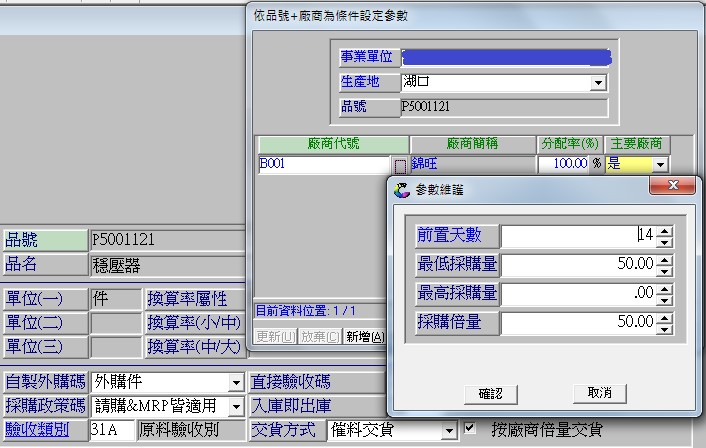Increase 前置天數 with the up spinner
Viewport: 706px width, 448px height.
[665, 231]
